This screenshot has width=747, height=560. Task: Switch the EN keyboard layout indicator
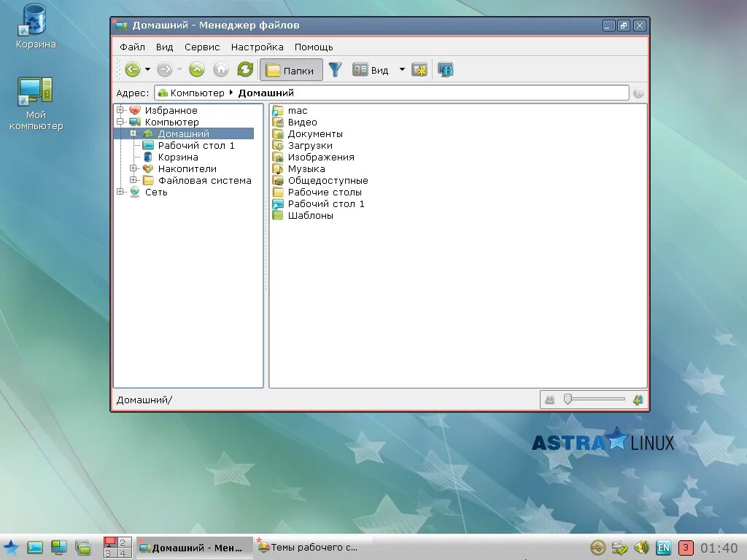coord(664,548)
